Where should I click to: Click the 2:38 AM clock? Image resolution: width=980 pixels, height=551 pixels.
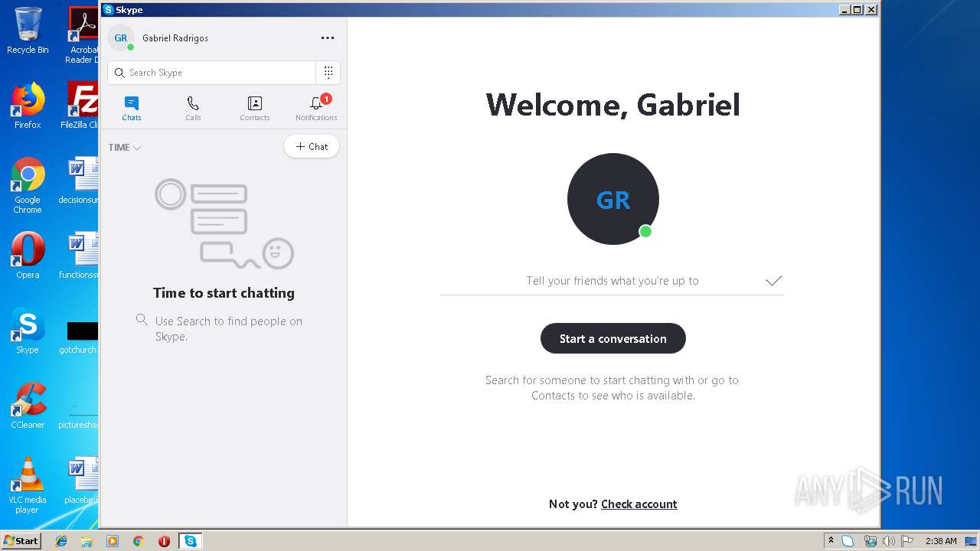pyautogui.click(x=941, y=541)
